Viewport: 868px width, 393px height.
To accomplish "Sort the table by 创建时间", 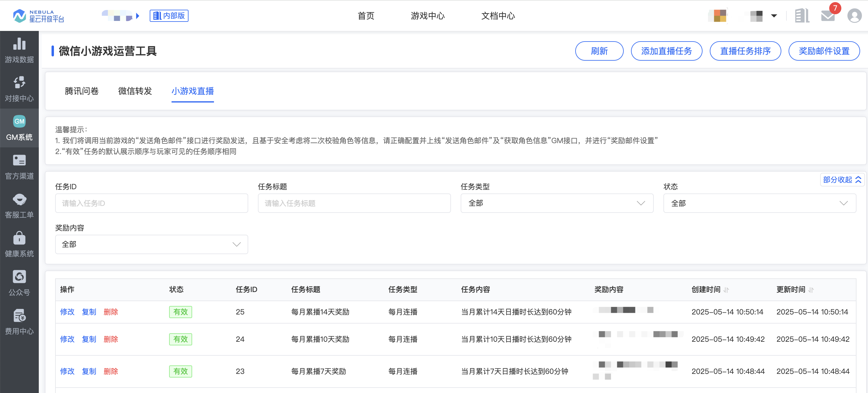I will pyautogui.click(x=726, y=290).
